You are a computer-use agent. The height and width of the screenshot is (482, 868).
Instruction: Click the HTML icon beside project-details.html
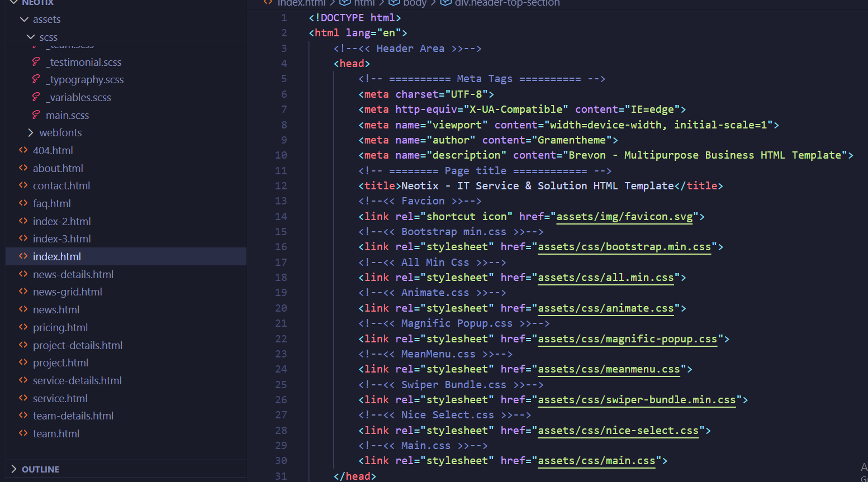(x=23, y=345)
